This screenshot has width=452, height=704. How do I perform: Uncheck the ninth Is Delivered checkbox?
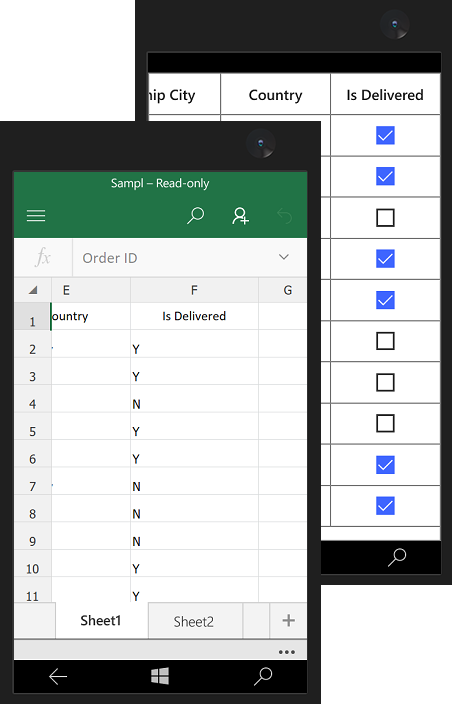tap(385, 465)
